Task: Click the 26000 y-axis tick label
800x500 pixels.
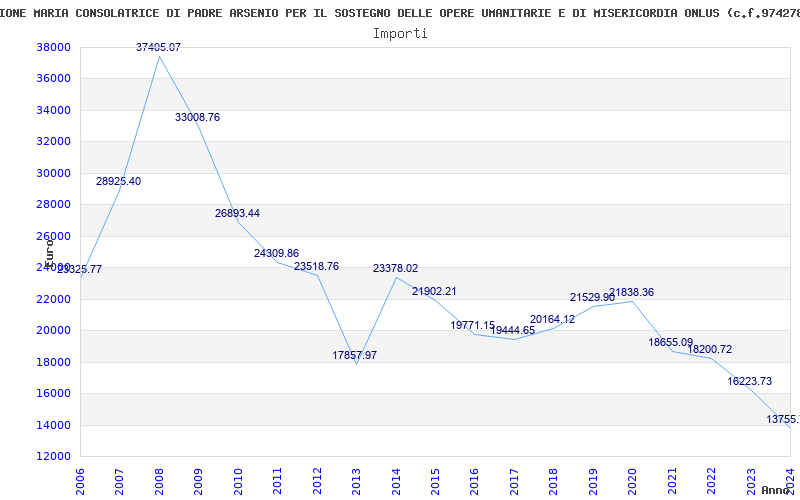Action: (x=53, y=236)
